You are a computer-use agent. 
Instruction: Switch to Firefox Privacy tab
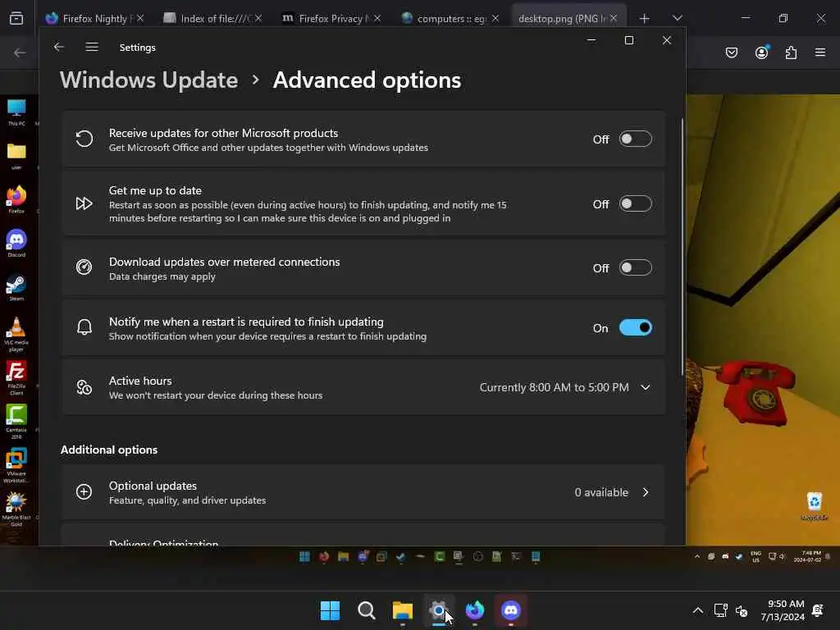point(331,18)
